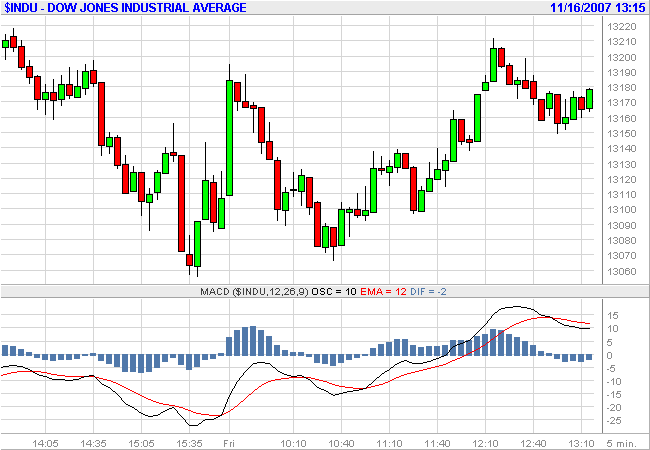Viewport: 650px width, 450px height.
Task: Click the MACD ($INDU,12,26,9) indicator label
Action: coord(255,292)
